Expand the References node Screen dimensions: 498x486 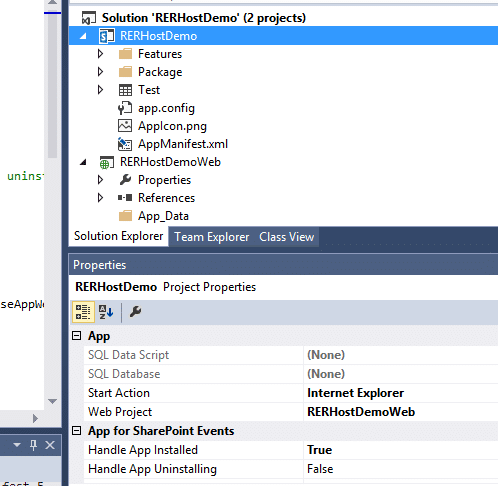pos(100,198)
